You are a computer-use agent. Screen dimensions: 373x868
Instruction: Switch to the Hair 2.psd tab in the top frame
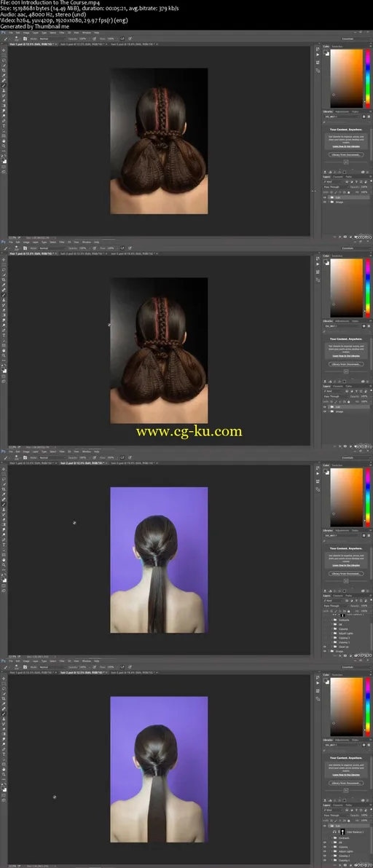coord(83,44)
